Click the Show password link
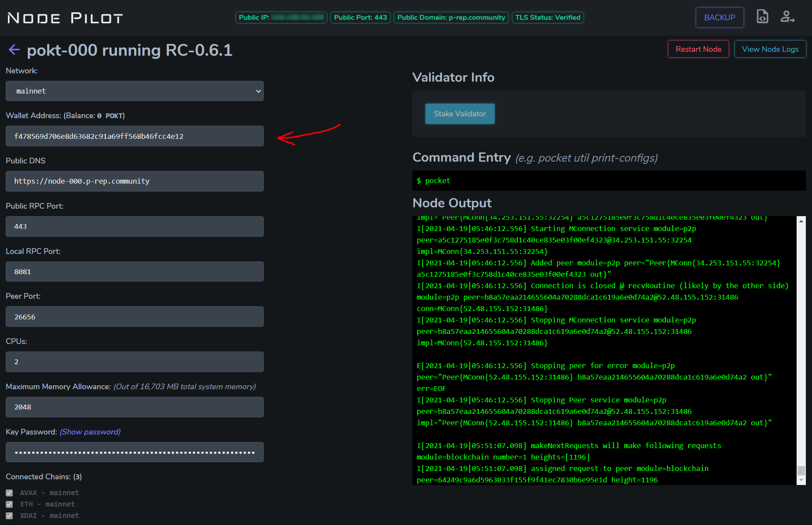This screenshot has width=812, height=525. point(90,432)
